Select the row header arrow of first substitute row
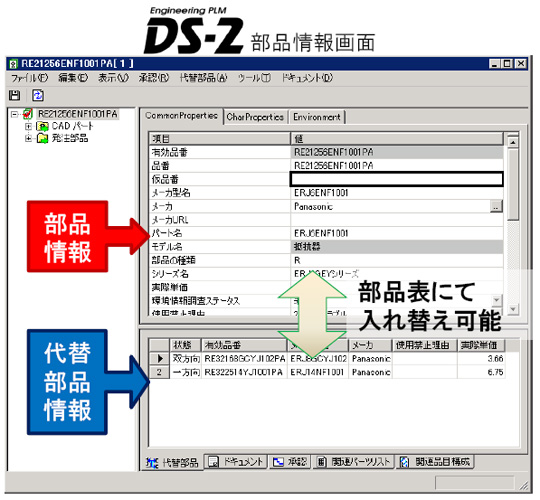The image size is (540, 500). click(159, 358)
